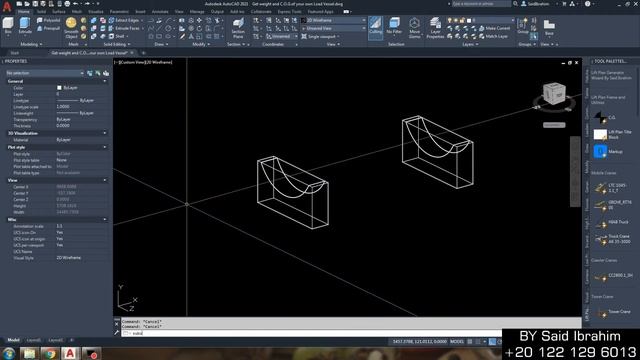Click the Quick Select icon in Properties
The width and height of the screenshot is (640, 360).
tap(106, 73)
